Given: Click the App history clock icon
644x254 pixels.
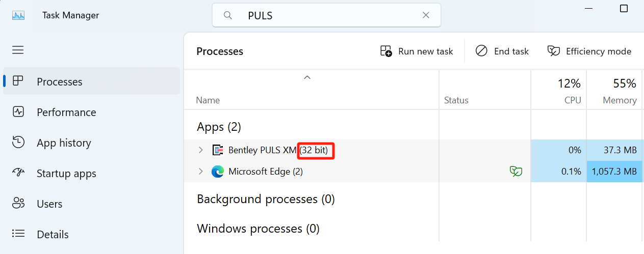Looking at the screenshot, I should click(x=18, y=143).
